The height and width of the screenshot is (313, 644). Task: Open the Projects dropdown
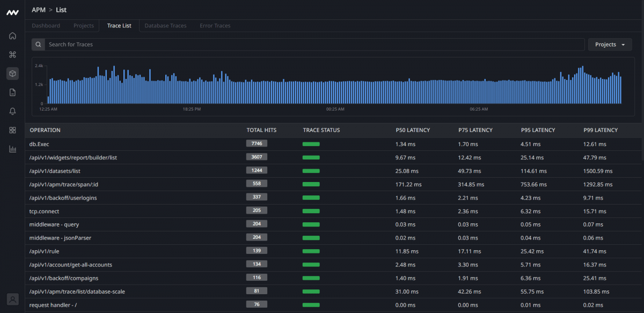[x=610, y=44]
